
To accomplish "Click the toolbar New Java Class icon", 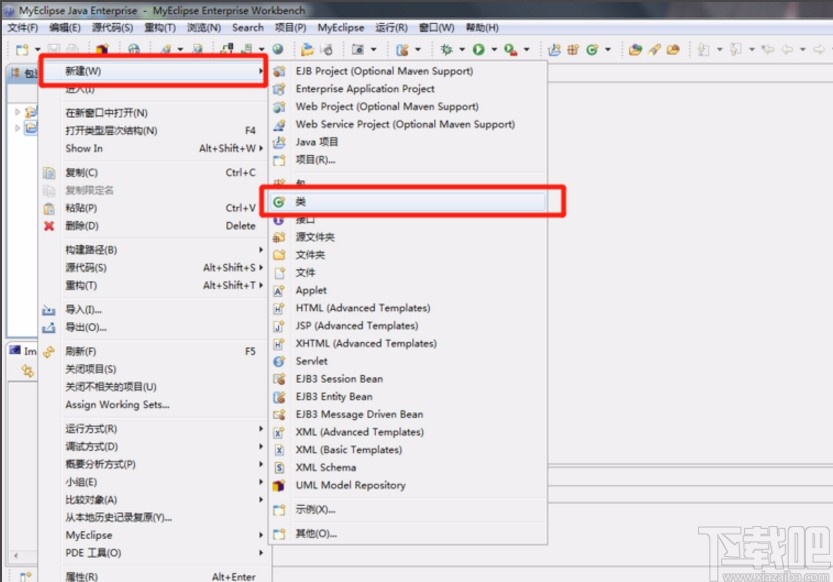I will [592, 49].
